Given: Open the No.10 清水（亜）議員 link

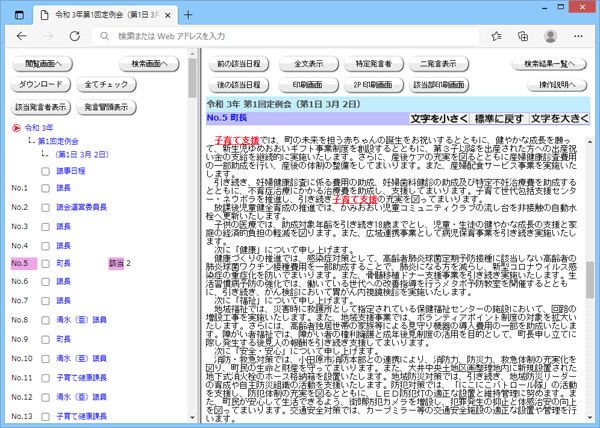Looking at the screenshot, I should (82, 358).
